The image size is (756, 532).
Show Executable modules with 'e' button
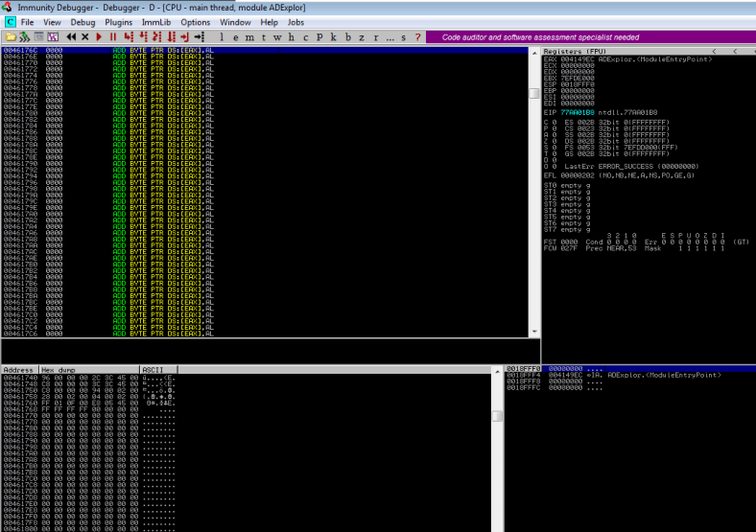click(236, 36)
